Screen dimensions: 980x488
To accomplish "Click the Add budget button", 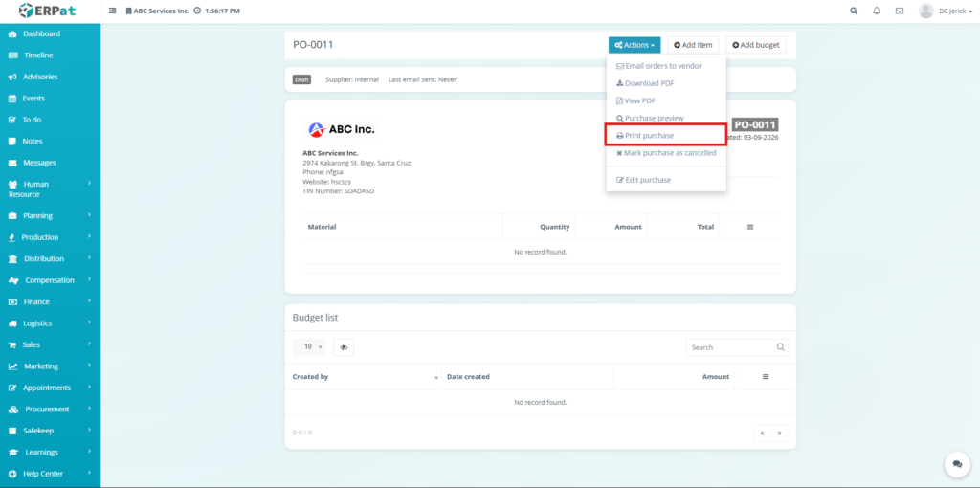I will tap(755, 45).
